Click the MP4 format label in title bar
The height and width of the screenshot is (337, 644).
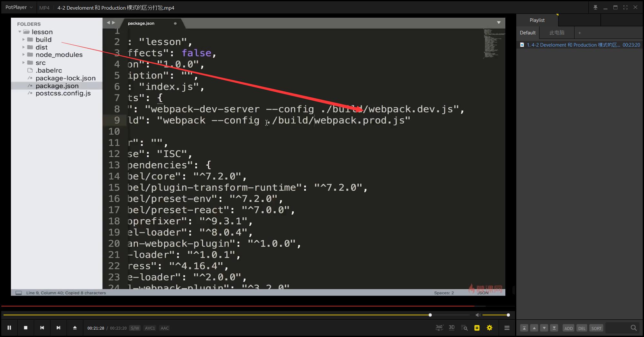44,8
